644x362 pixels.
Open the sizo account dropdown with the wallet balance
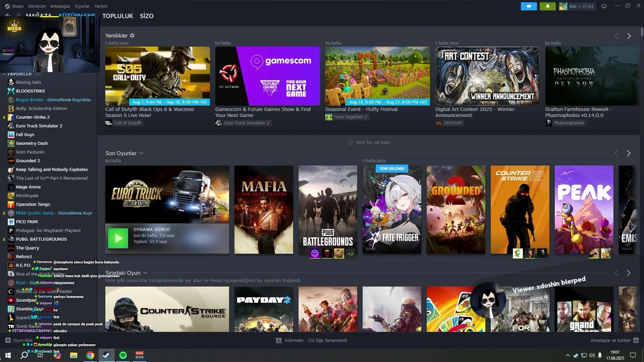[x=581, y=6]
